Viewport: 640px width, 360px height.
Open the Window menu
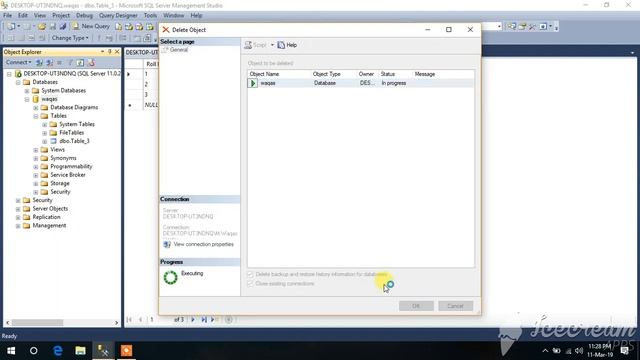click(x=173, y=16)
